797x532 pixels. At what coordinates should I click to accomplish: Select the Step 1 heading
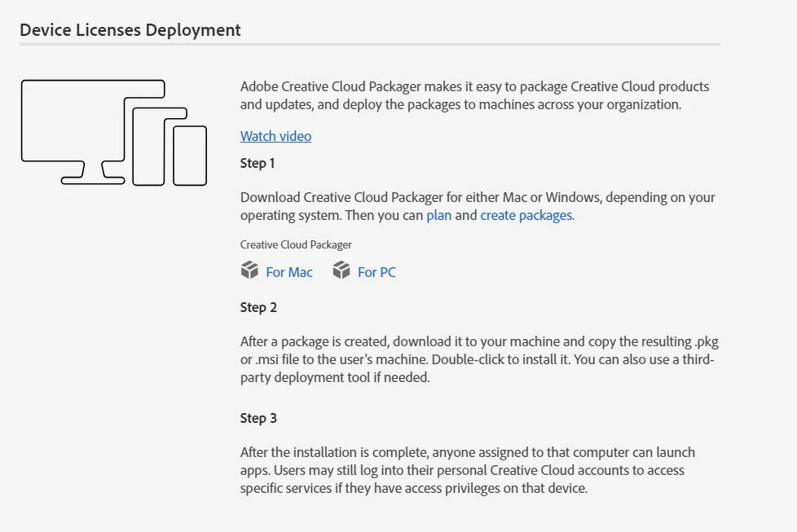258,163
